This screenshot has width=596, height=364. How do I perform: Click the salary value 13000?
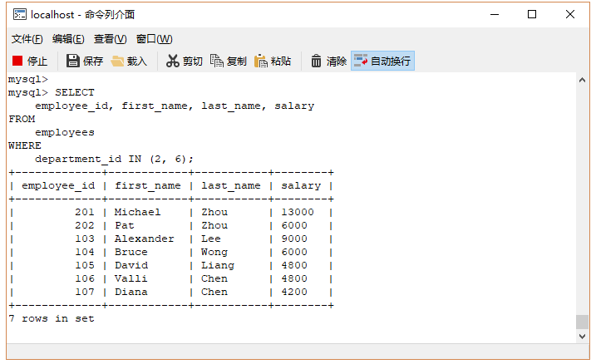(x=298, y=212)
